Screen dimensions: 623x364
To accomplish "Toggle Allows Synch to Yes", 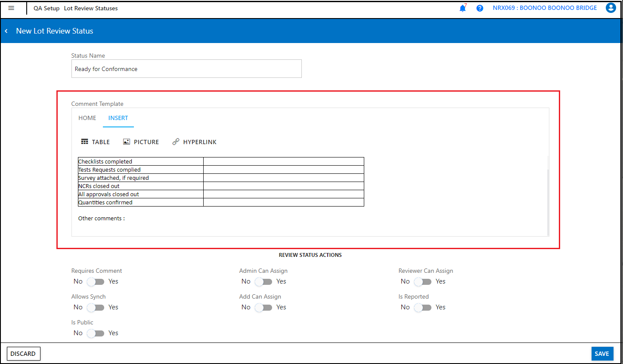I will point(96,307).
